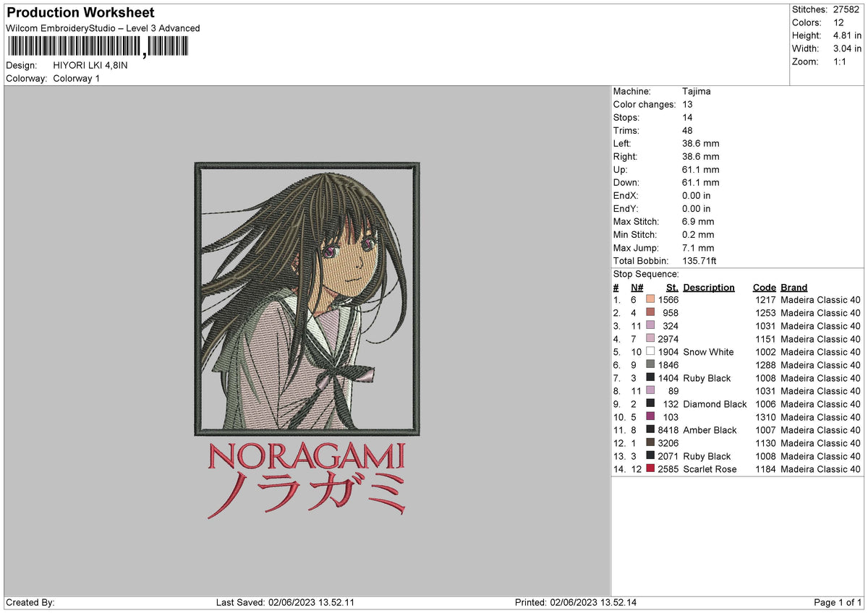Screen dimensions: 868x613
Task: Click the Production Worksheet title
Action: [x=80, y=12]
